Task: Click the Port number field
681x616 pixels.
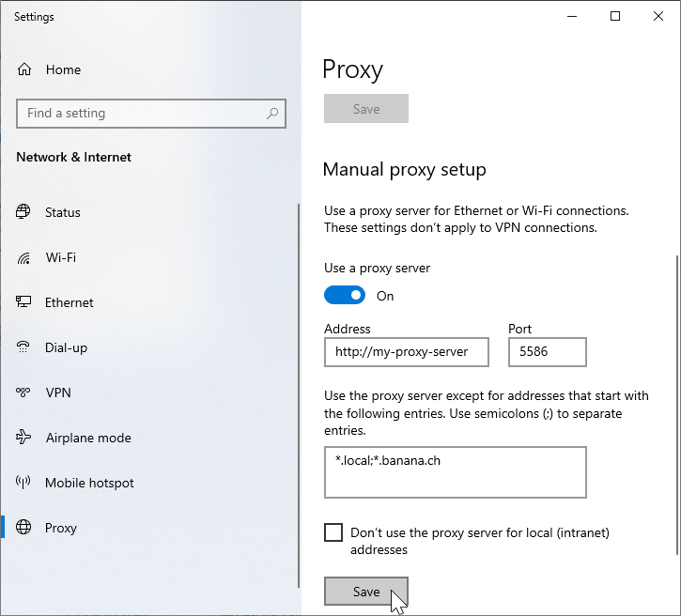Action: click(547, 352)
